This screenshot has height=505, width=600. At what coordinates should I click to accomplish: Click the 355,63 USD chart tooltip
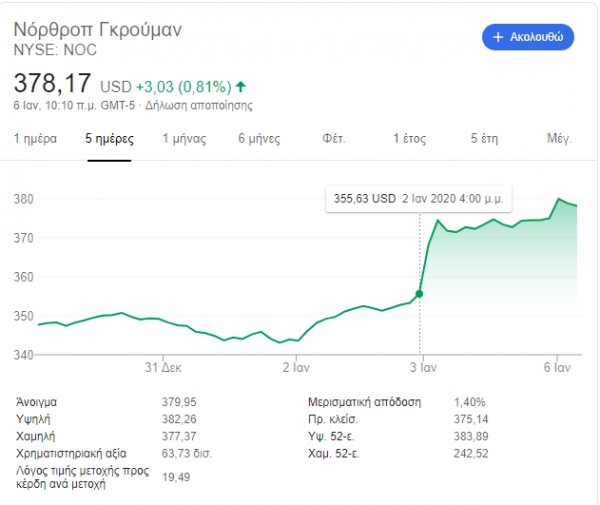click(419, 199)
